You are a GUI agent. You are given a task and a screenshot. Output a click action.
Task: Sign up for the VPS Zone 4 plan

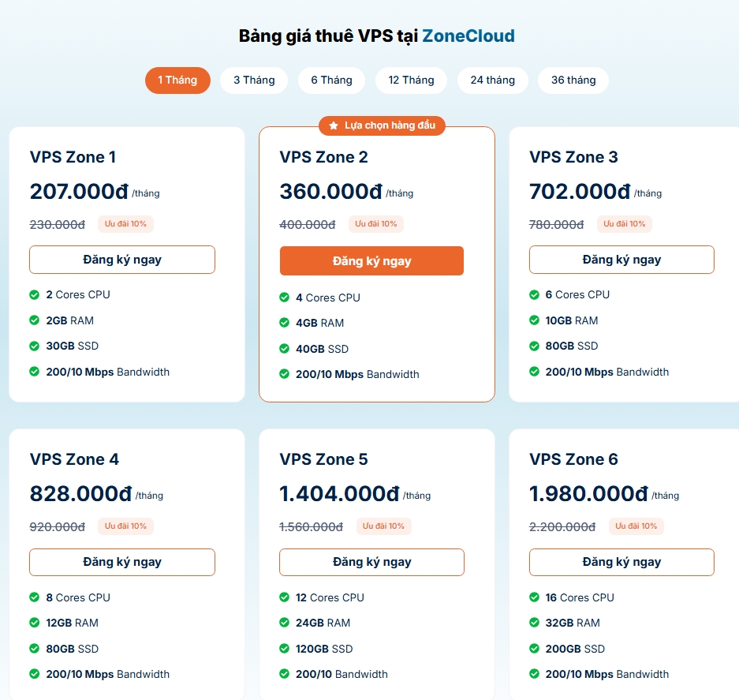tap(122, 562)
